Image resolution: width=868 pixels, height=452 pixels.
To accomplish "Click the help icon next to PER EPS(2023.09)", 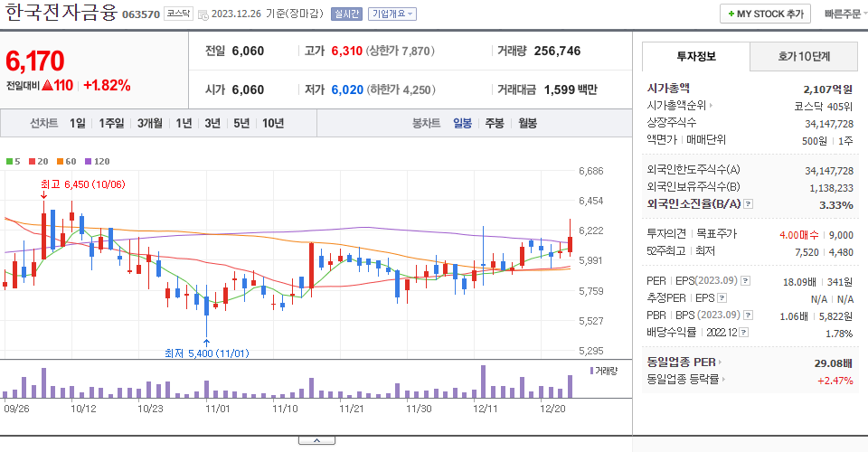I will pyautogui.click(x=746, y=281).
